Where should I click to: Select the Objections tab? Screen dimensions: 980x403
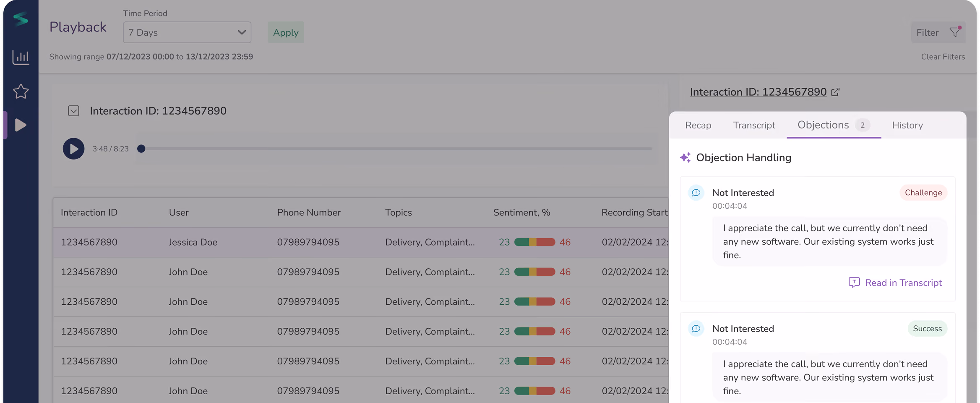point(834,125)
